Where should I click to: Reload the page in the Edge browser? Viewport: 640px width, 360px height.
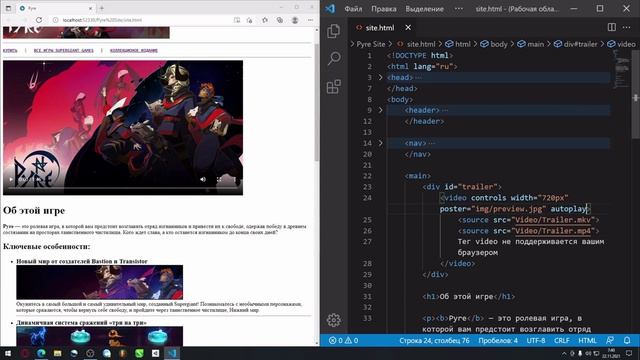click(39, 20)
